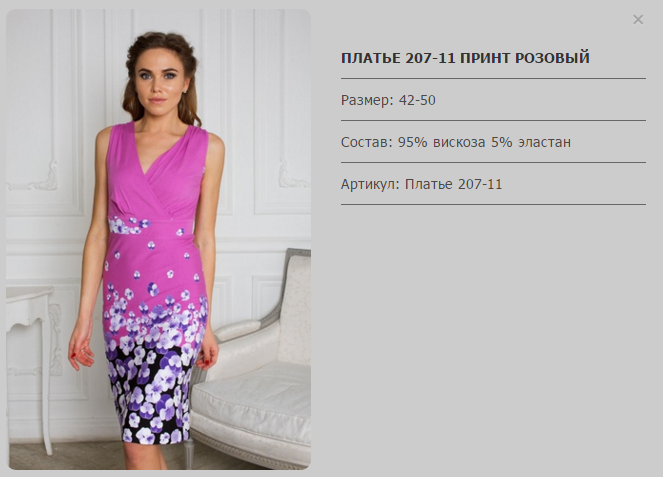Click empty gray area below product details
The image size is (663, 477).
point(493,338)
